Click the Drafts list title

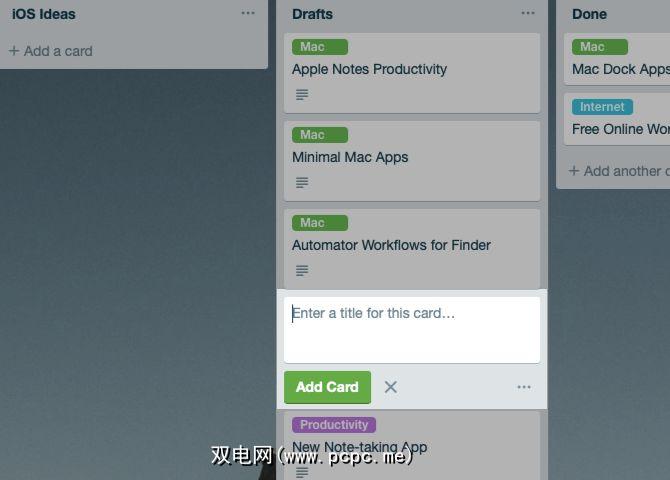coord(312,14)
